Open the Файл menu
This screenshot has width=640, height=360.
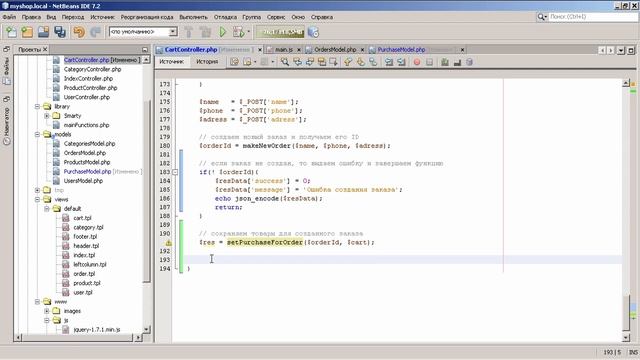(9, 17)
